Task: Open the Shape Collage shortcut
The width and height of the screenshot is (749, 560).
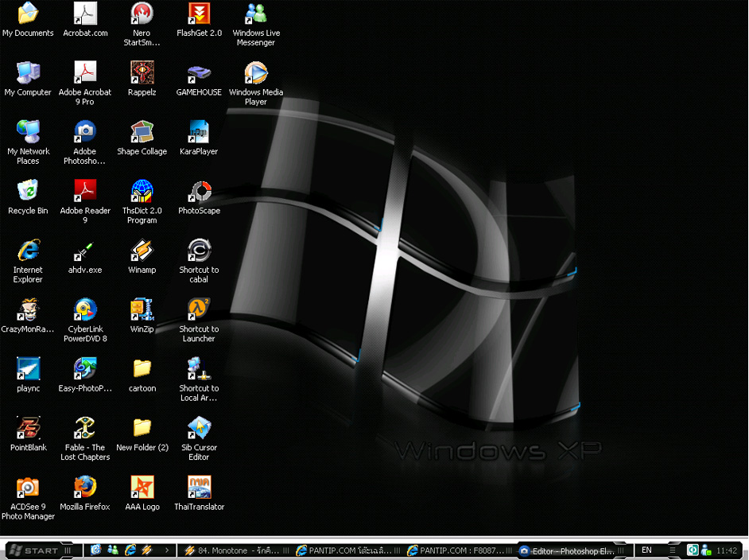Action: point(142,139)
